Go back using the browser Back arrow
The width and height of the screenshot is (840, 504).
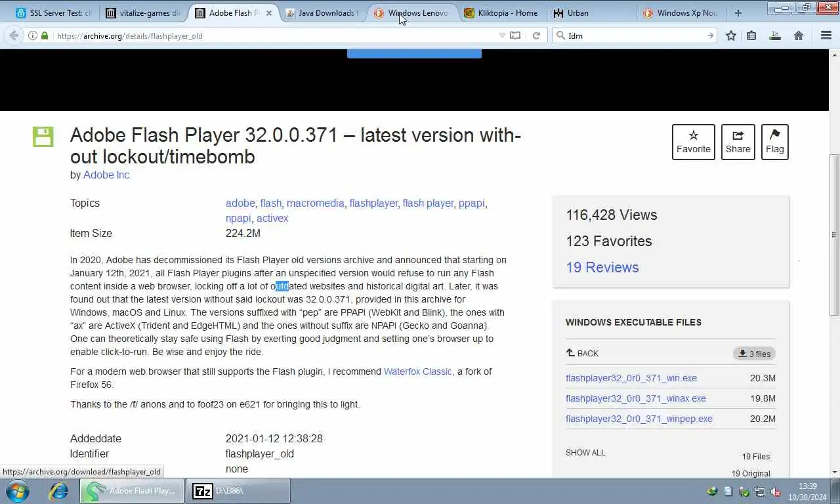pyautogui.click(x=14, y=35)
